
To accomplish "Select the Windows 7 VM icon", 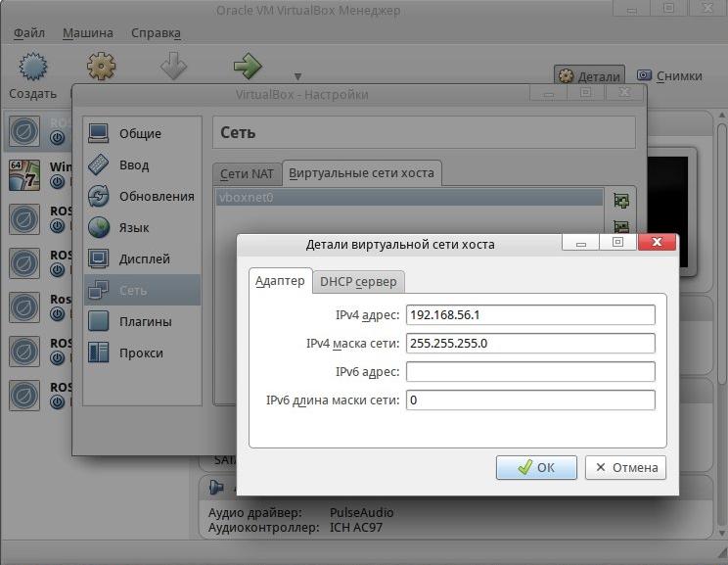I will pyautogui.click(x=24, y=175).
